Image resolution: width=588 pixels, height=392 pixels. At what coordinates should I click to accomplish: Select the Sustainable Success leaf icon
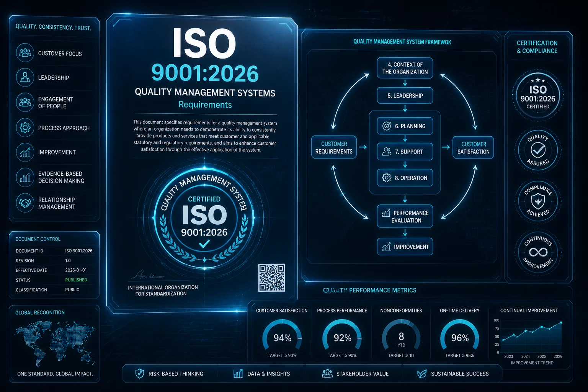point(422,374)
